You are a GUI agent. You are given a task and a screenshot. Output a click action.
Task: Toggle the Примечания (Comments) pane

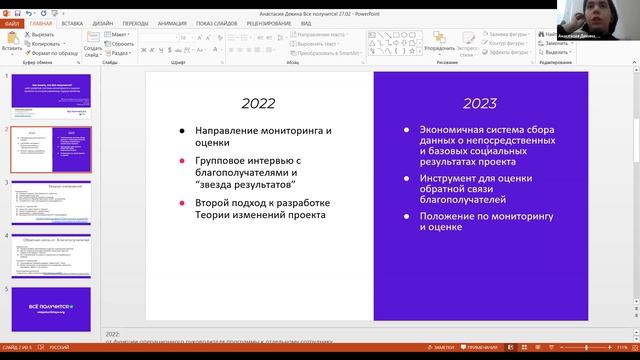pyautogui.click(x=479, y=347)
